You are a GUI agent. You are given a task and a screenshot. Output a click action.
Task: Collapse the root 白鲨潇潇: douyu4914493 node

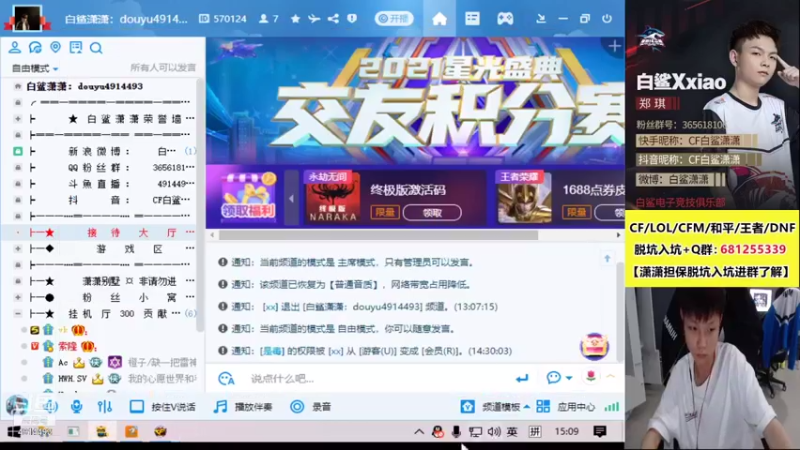point(18,86)
